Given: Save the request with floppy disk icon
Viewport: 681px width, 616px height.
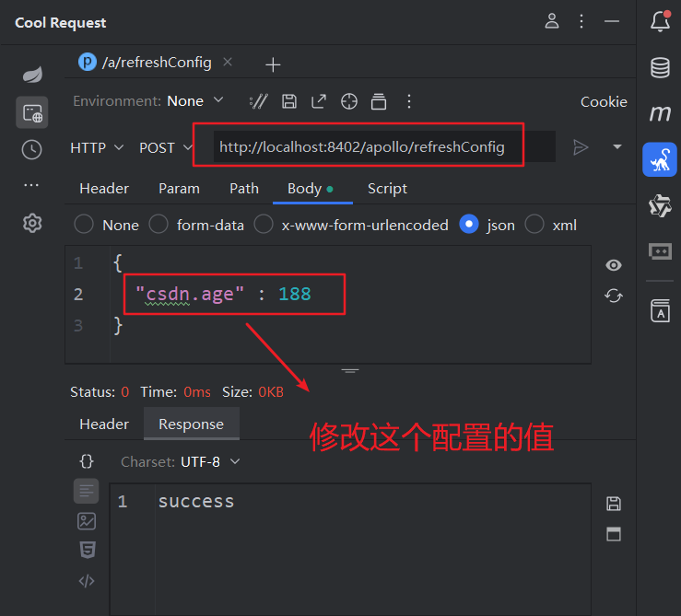Looking at the screenshot, I should (x=288, y=101).
